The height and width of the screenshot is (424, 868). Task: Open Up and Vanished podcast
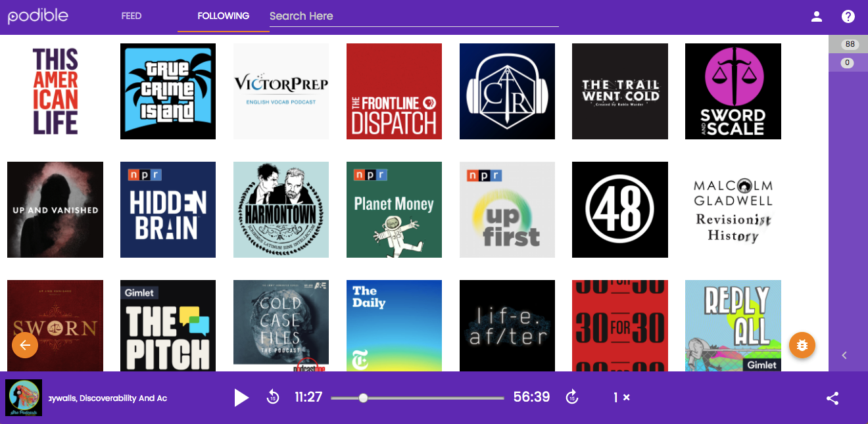pyautogui.click(x=55, y=210)
